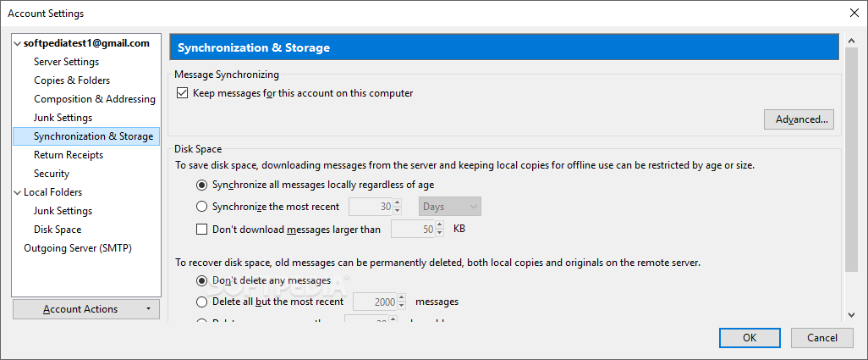Increase the 30 days spinner value
868x360 pixels.
(x=397, y=202)
